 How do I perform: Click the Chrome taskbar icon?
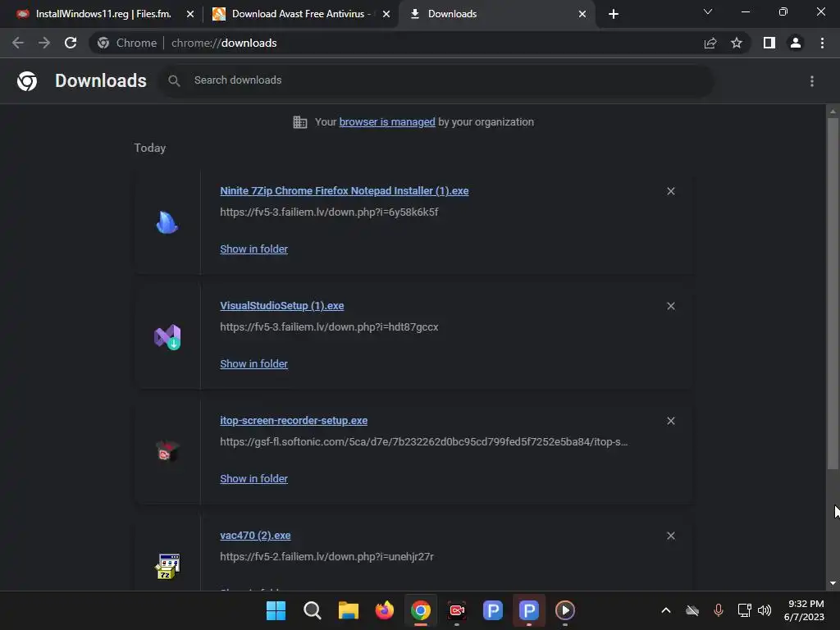click(421, 610)
